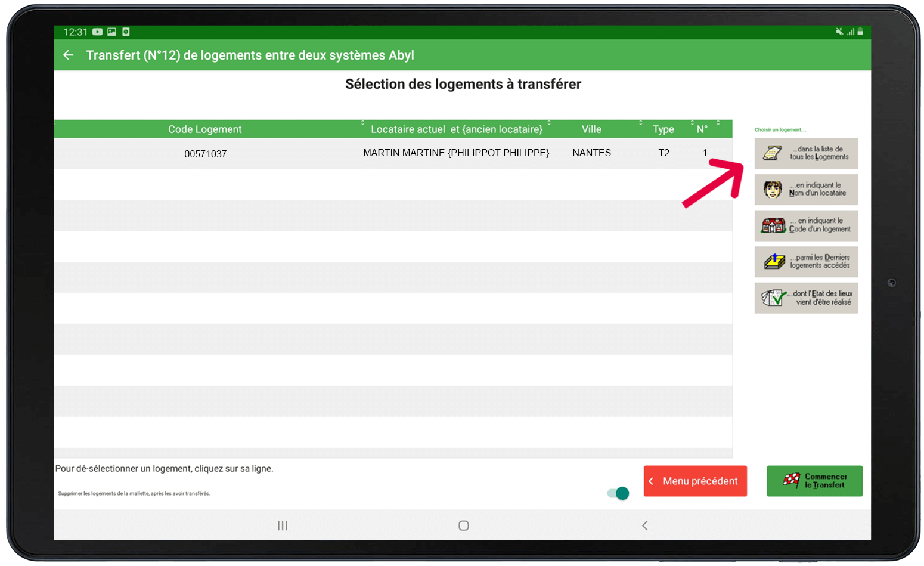Screen dimensions: 924x566
Task: Tap the back arrow in header
Action: [x=69, y=55]
